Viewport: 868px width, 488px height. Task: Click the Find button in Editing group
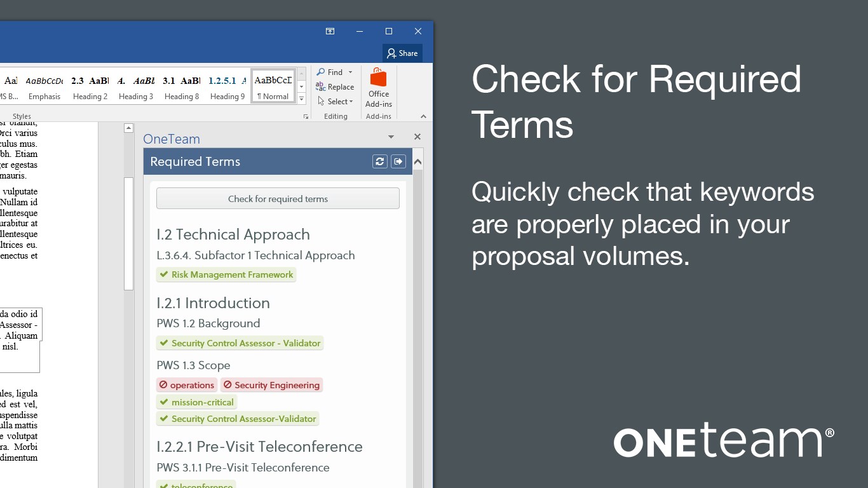(330, 72)
